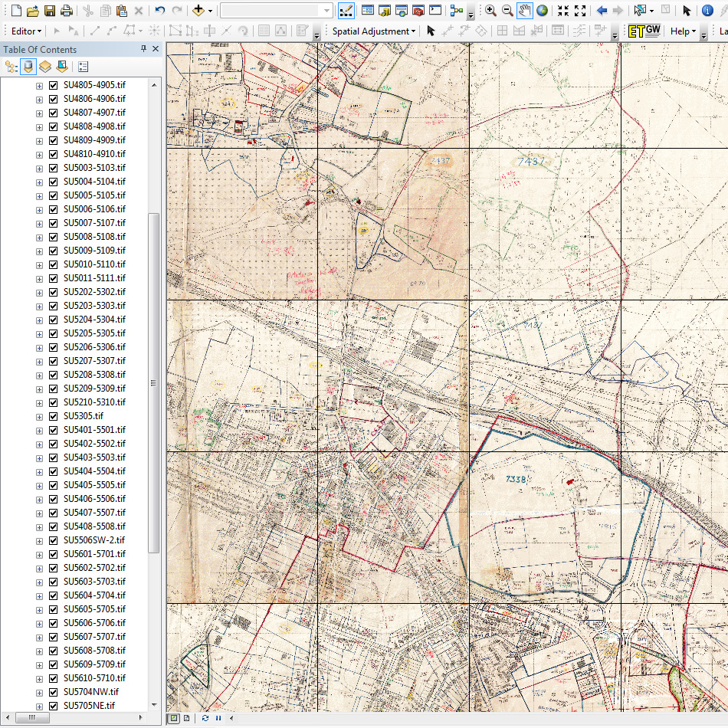
Task: Open the Editor menu
Action: pyautogui.click(x=27, y=31)
